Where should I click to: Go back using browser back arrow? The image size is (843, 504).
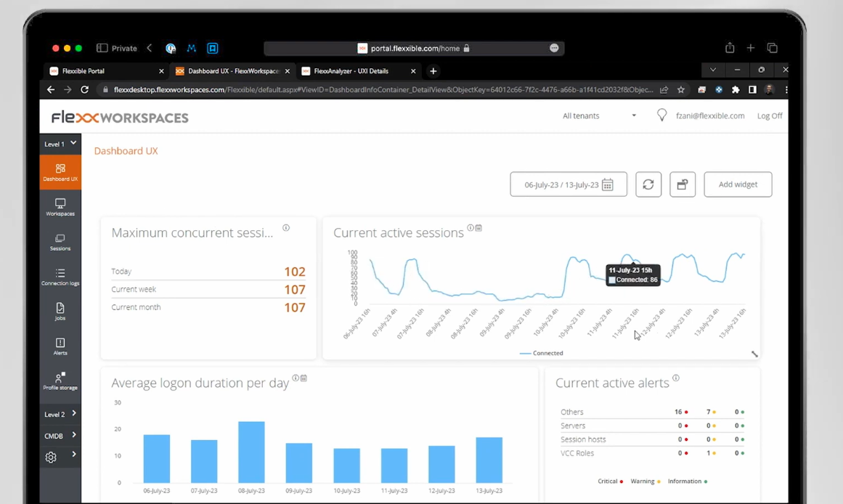pyautogui.click(x=51, y=90)
